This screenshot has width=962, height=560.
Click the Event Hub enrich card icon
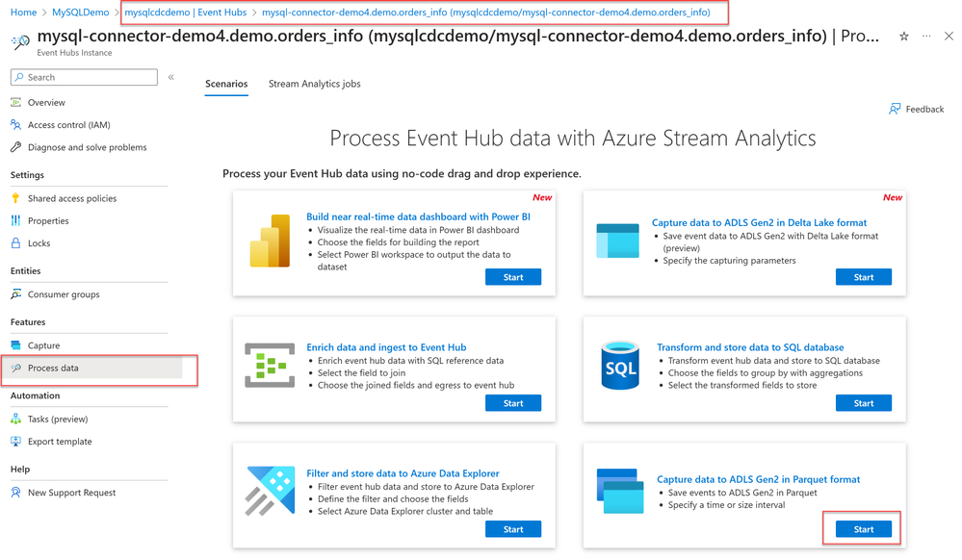point(270,366)
